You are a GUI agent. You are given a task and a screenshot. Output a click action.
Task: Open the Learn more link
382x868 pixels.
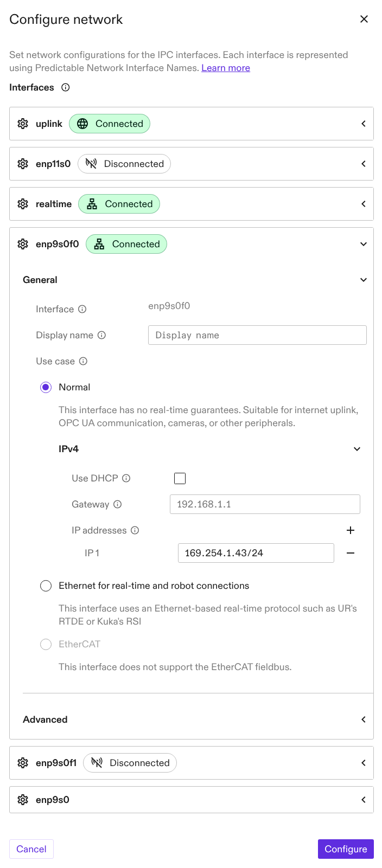pos(226,68)
